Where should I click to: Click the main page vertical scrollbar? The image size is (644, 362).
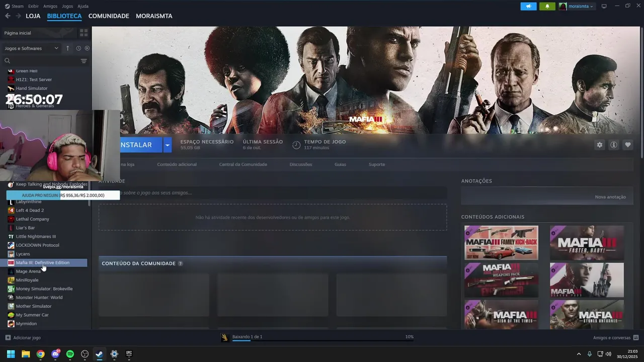[x=642, y=93]
